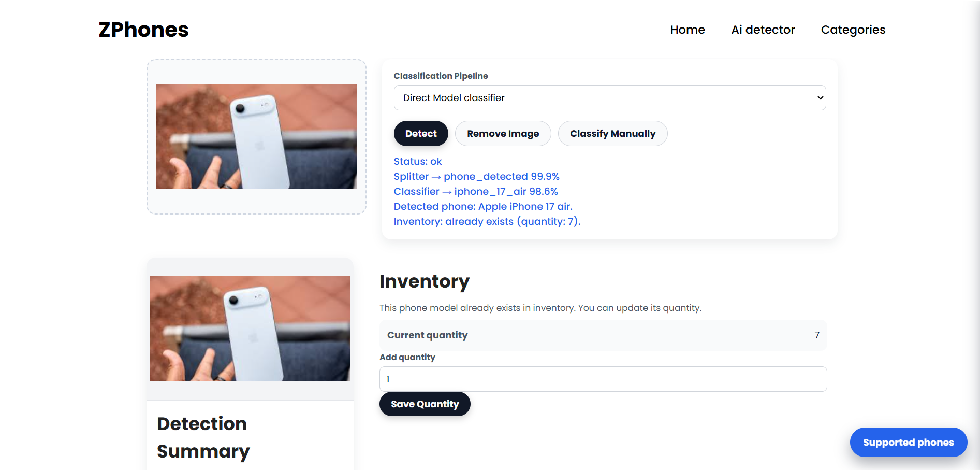Click the Classifier iphone_17_air result line

[x=475, y=192]
